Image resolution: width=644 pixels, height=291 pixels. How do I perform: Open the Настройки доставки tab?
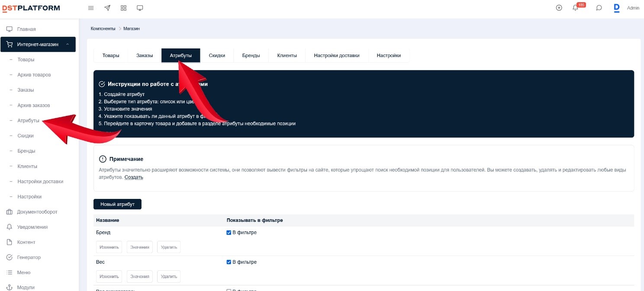tap(336, 55)
